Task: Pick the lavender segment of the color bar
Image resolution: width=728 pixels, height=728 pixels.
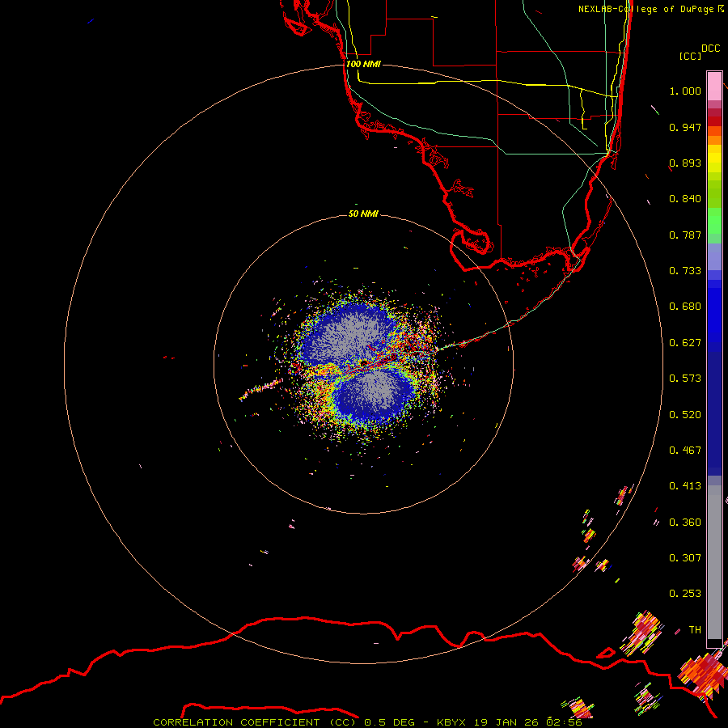Action: click(x=714, y=257)
